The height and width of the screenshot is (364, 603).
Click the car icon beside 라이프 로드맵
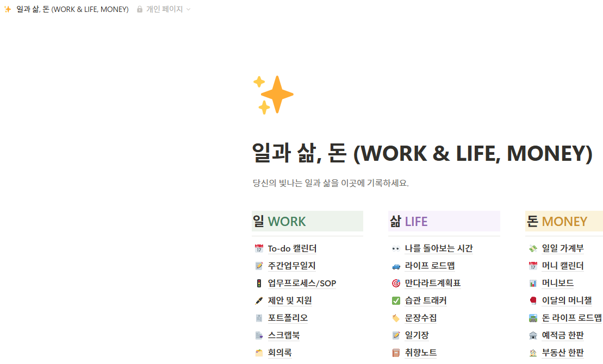pyautogui.click(x=396, y=266)
